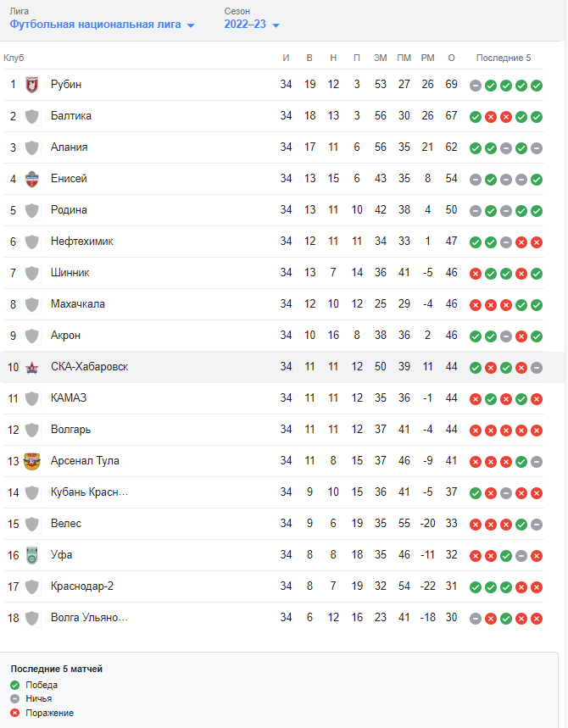Viewport: 568px width, 728px height.
Task: Open the Волга Ульяновск team link
Action: (89, 618)
